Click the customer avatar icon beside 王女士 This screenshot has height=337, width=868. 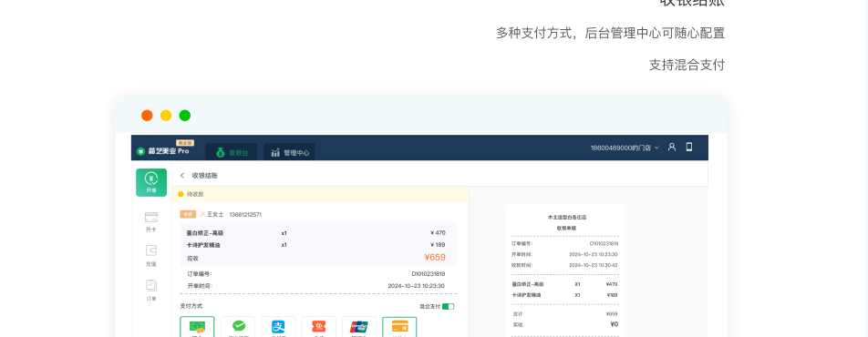(x=202, y=214)
